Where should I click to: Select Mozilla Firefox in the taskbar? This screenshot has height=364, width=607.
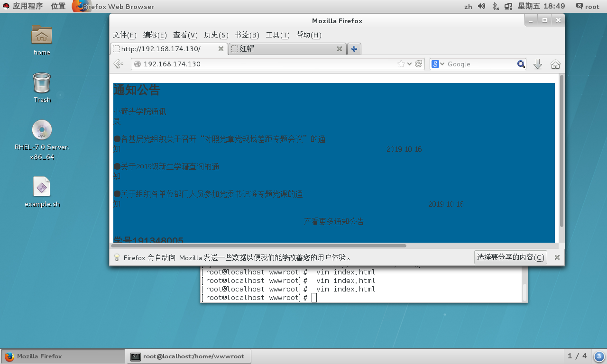(63, 356)
